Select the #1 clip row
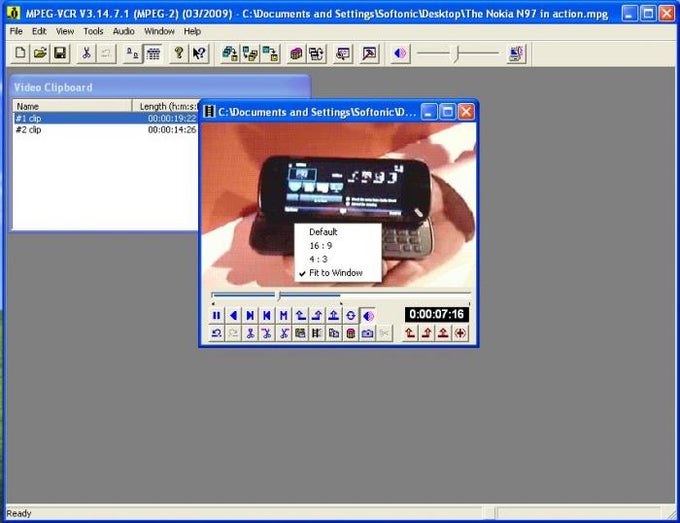The image size is (680, 523). [x=106, y=118]
